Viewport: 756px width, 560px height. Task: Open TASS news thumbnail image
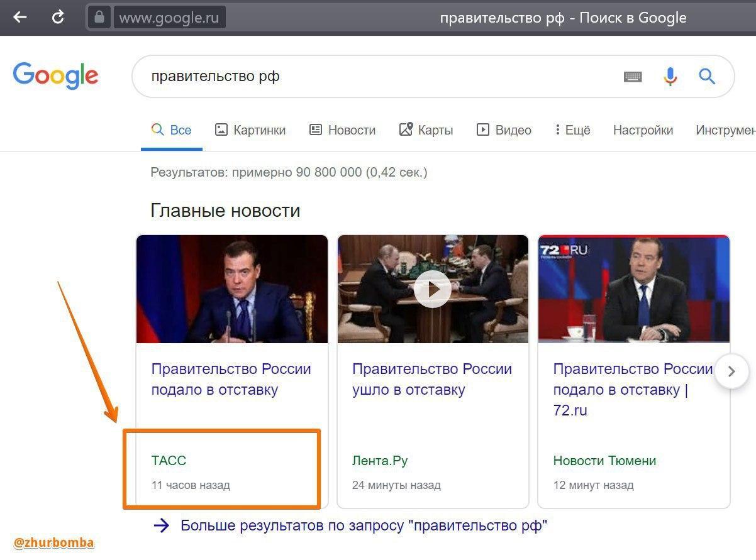point(232,289)
